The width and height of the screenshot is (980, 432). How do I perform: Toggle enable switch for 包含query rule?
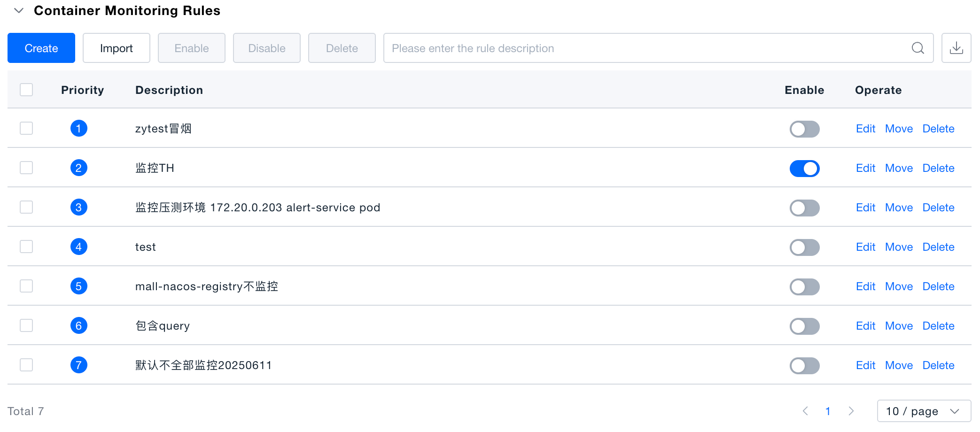click(804, 326)
